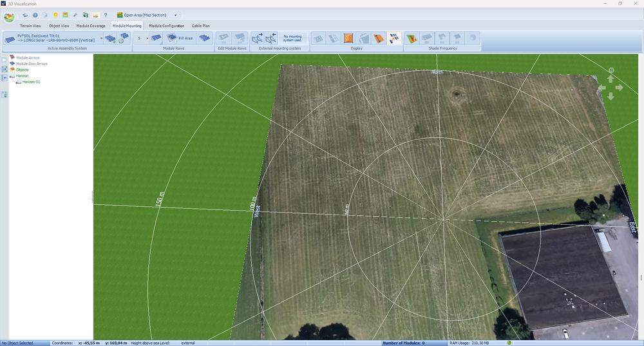The width and height of the screenshot is (644, 346).
Task: Click the Fill Area button
Action: 179,39
